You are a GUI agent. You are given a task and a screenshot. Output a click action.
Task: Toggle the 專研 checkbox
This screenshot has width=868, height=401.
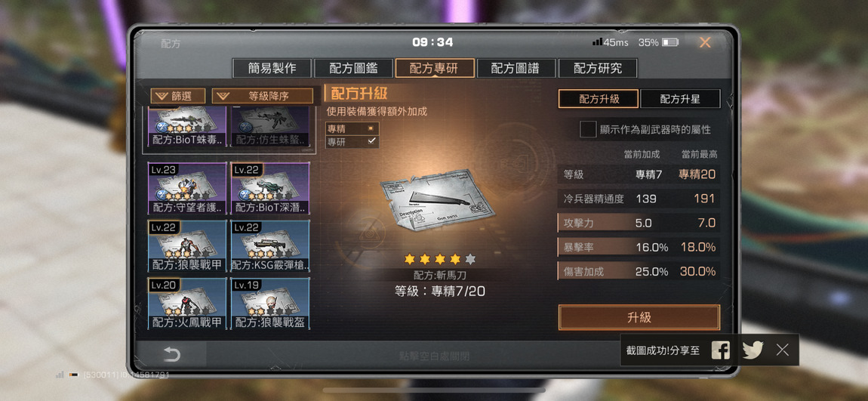372,141
